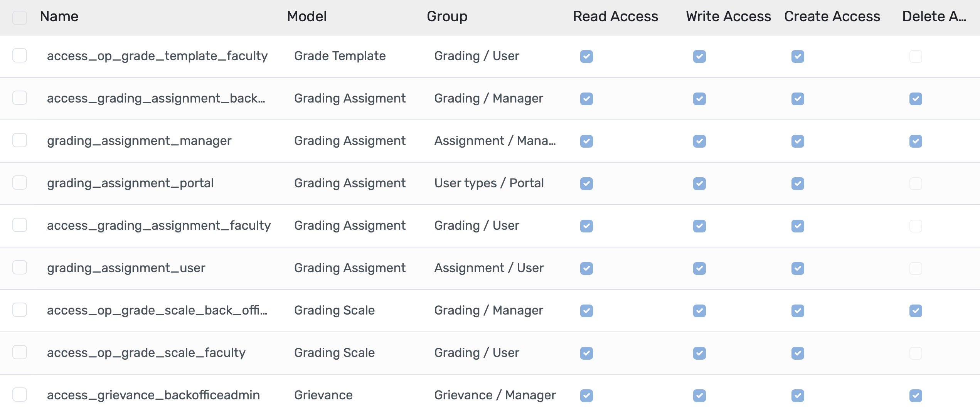
Task: Select all rows using the header checkbox
Action: [20, 18]
